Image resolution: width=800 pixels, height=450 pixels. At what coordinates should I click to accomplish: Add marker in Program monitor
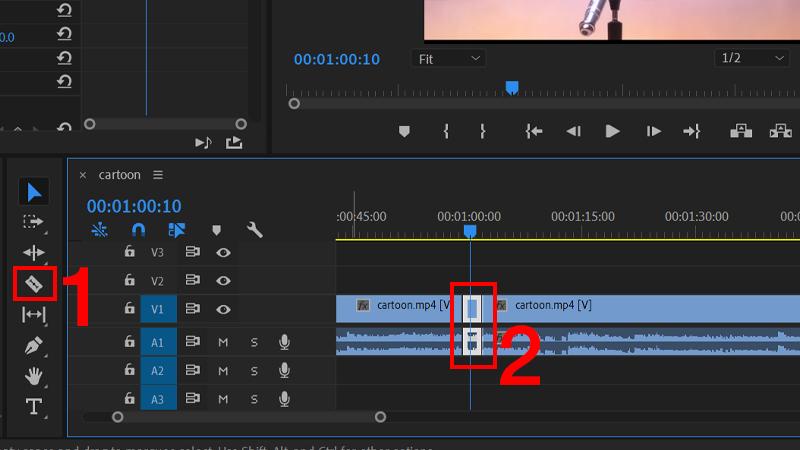pos(404,132)
